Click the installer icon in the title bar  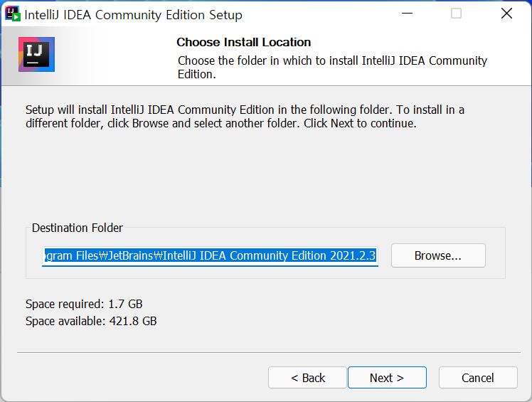[12, 14]
